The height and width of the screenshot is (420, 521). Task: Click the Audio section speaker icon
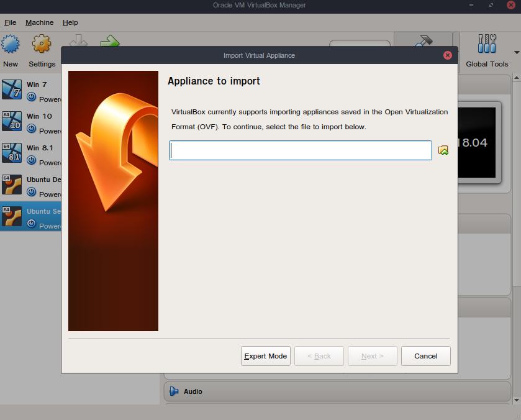tap(173, 391)
